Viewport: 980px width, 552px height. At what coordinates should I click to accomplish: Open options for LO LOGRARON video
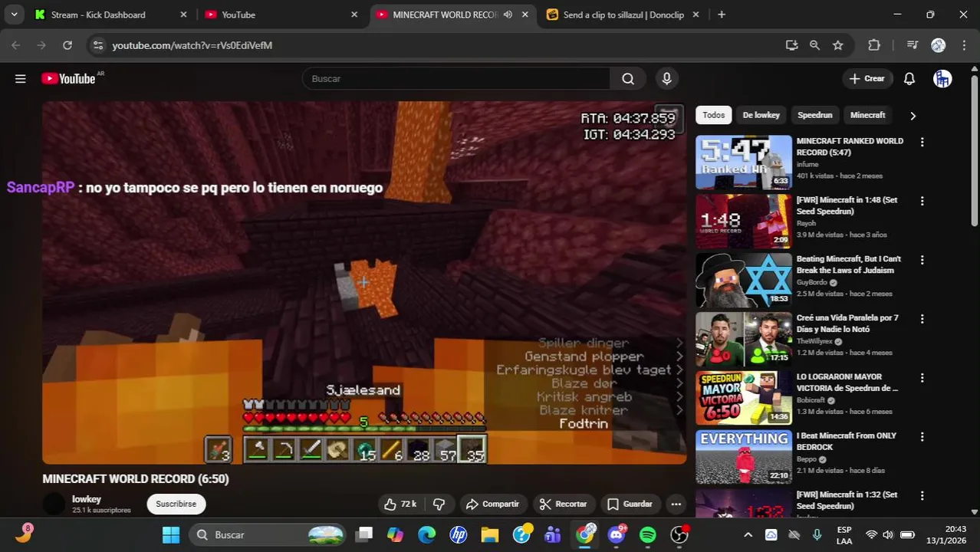pyautogui.click(x=922, y=378)
